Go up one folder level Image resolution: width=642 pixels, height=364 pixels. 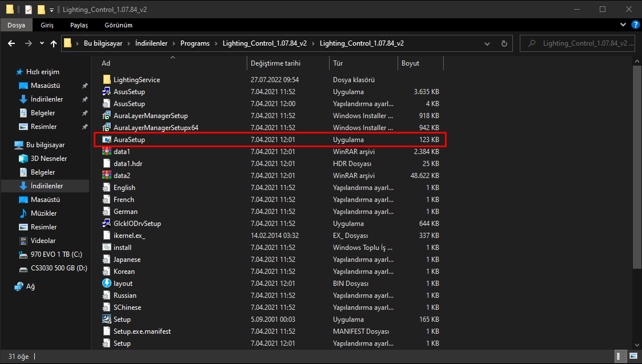click(54, 43)
